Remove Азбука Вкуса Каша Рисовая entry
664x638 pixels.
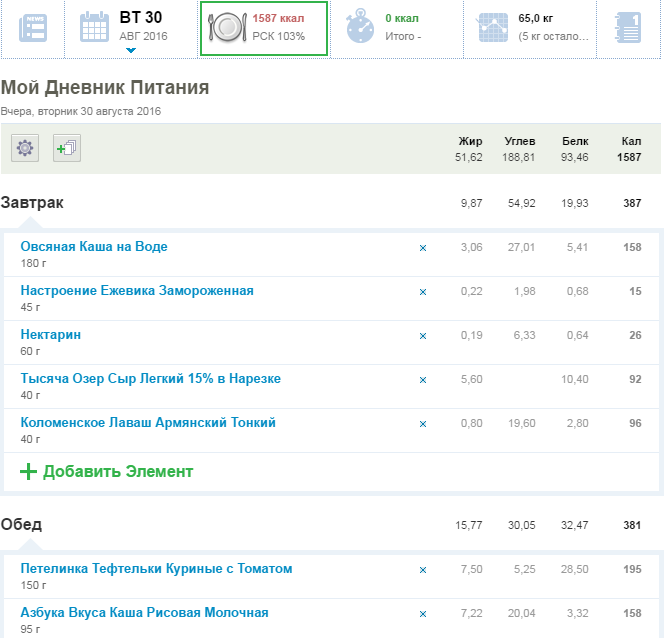click(x=422, y=614)
